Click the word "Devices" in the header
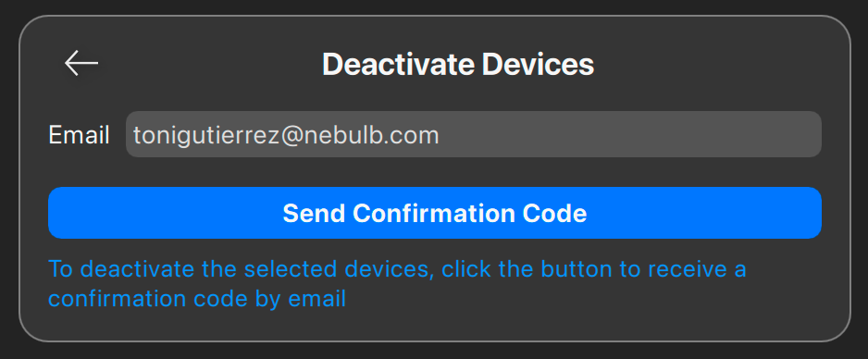Screen dimensions: 868x359 538,64
